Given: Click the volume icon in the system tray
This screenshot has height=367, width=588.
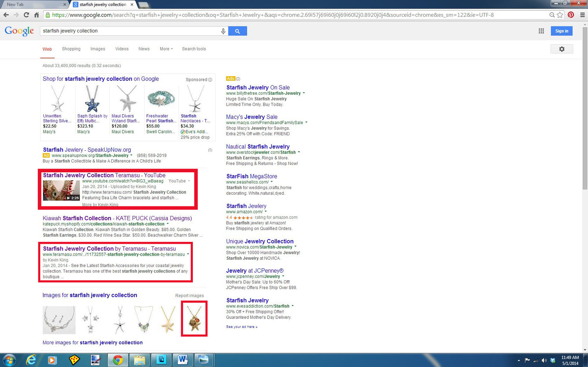Looking at the screenshot, I should [544, 360].
